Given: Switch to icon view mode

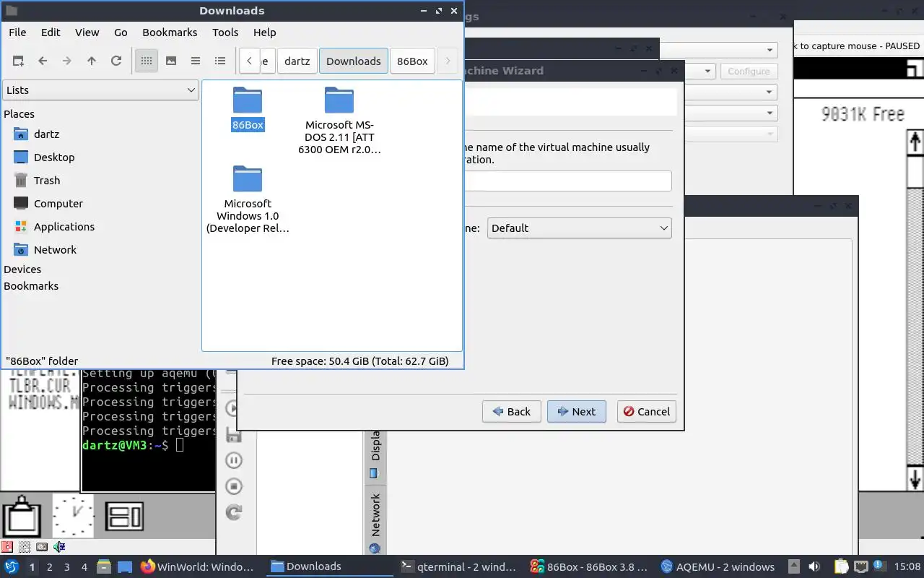Looking at the screenshot, I should point(147,61).
